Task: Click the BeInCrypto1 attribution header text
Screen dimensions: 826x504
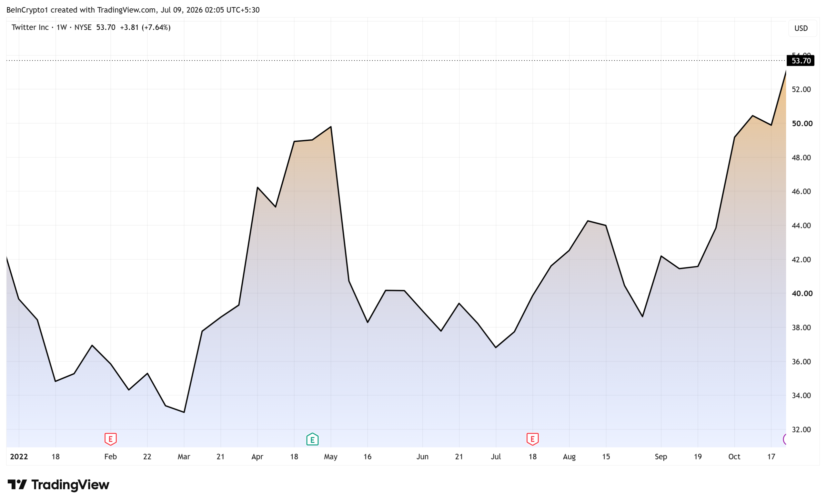Action: click(133, 10)
